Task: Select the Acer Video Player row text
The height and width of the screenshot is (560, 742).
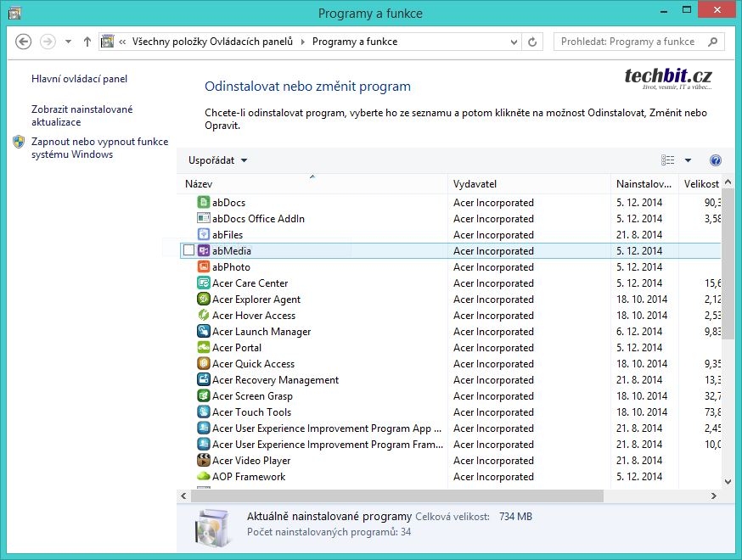Action: (251, 461)
